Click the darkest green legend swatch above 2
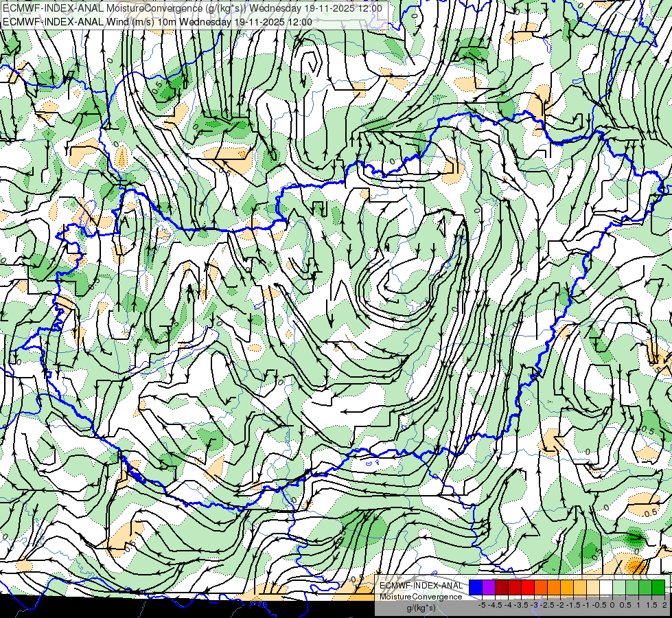 [x=658, y=587]
